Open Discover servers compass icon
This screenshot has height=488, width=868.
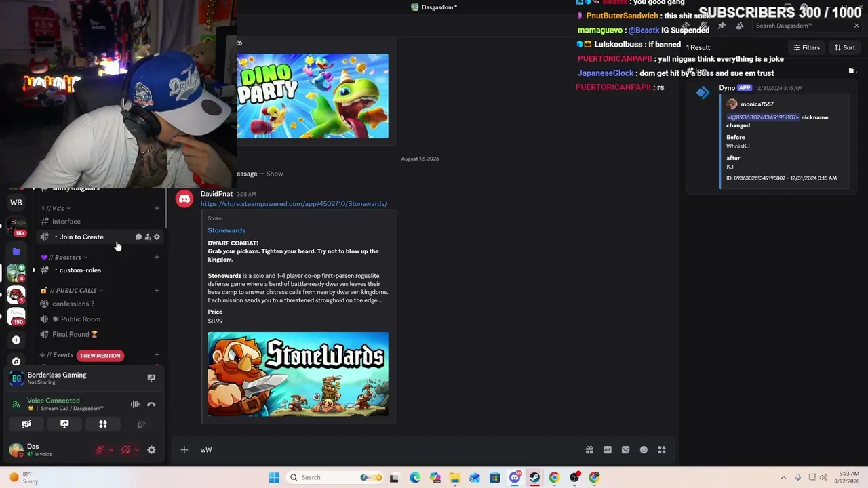(x=16, y=361)
